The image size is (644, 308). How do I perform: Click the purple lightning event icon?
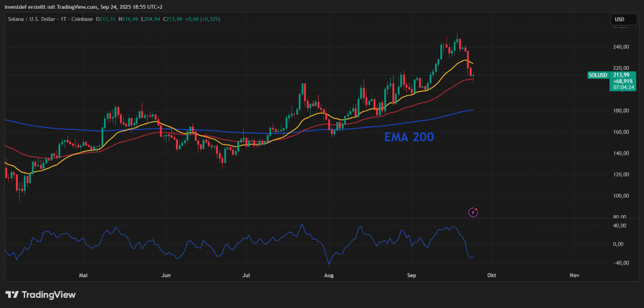click(x=473, y=212)
